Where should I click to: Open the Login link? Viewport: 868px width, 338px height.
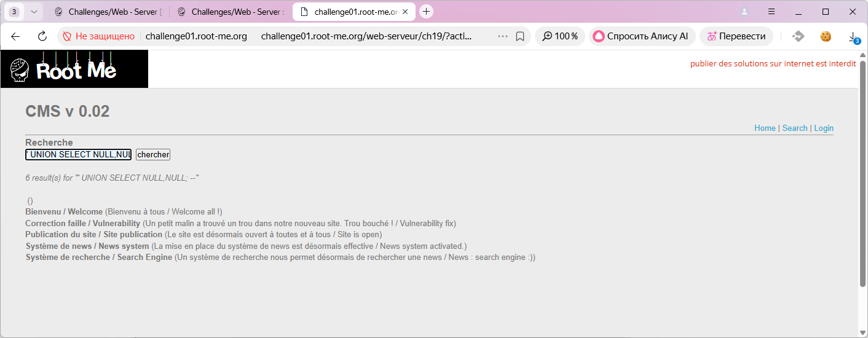[x=823, y=128]
